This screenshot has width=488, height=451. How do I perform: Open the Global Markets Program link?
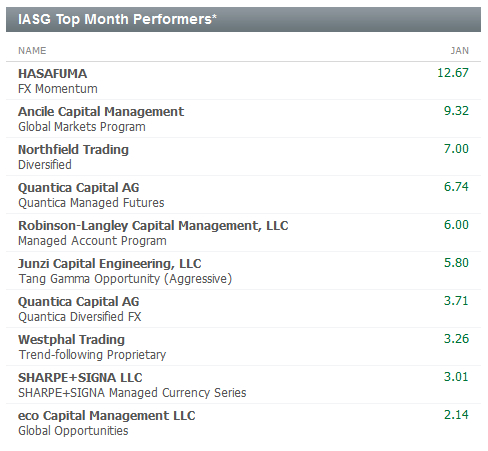pos(82,127)
